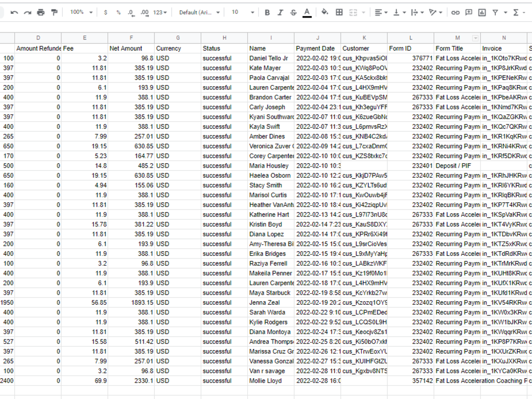
Task: Open the fill color bucket
Action: point(325,13)
